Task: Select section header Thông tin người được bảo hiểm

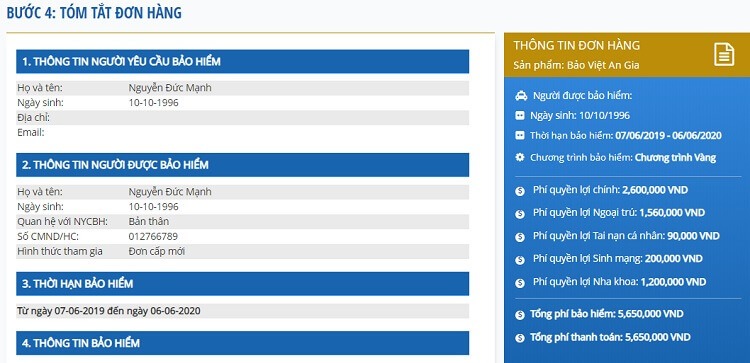Action: [243, 165]
